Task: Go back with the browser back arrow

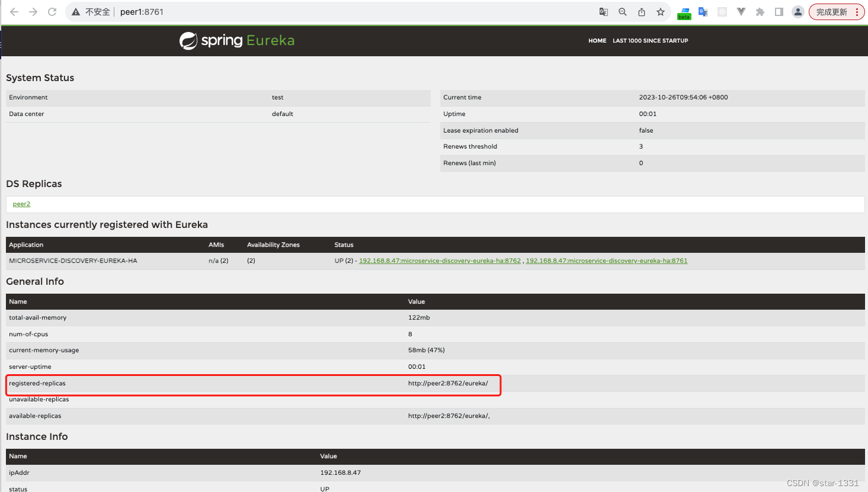Action: point(14,12)
